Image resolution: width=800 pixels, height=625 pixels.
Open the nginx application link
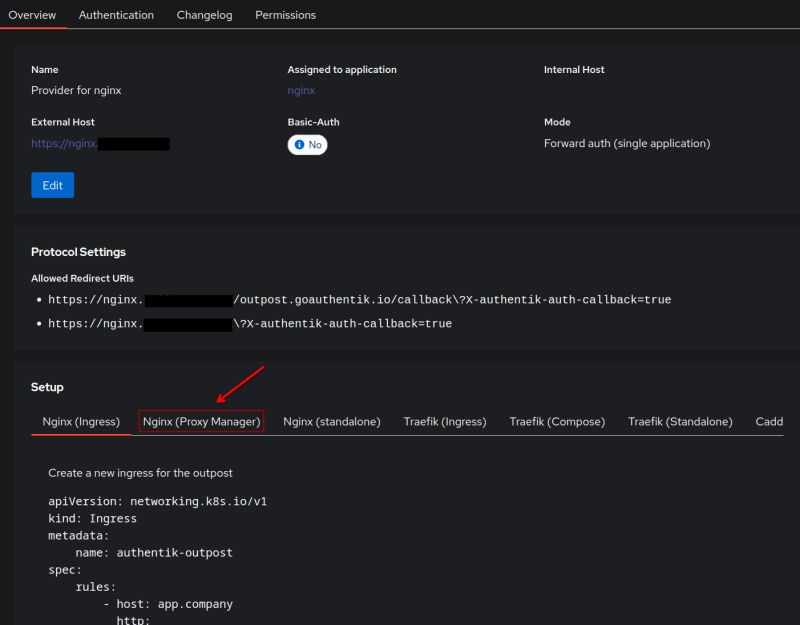[x=300, y=90]
